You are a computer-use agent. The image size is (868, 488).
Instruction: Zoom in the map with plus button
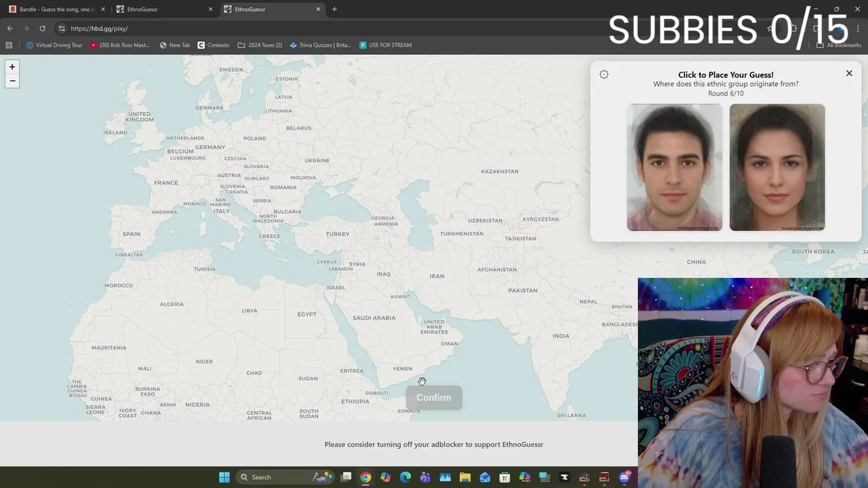point(12,66)
